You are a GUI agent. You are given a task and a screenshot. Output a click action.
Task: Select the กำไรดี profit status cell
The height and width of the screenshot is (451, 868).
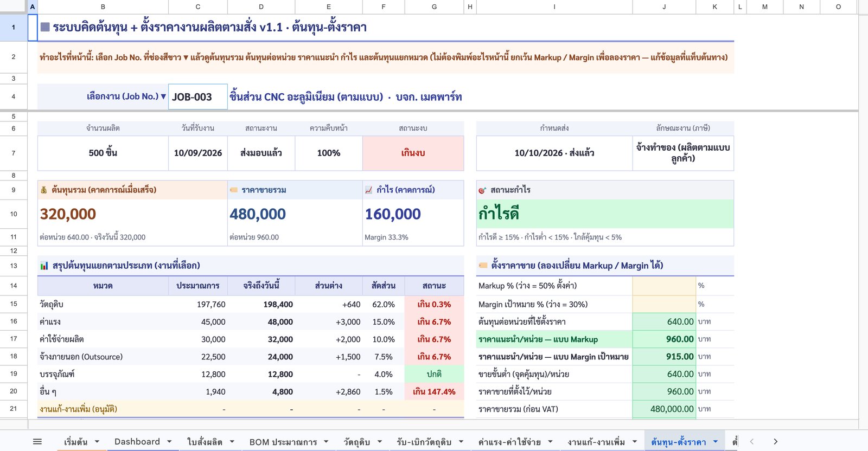click(x=605, y=214)
